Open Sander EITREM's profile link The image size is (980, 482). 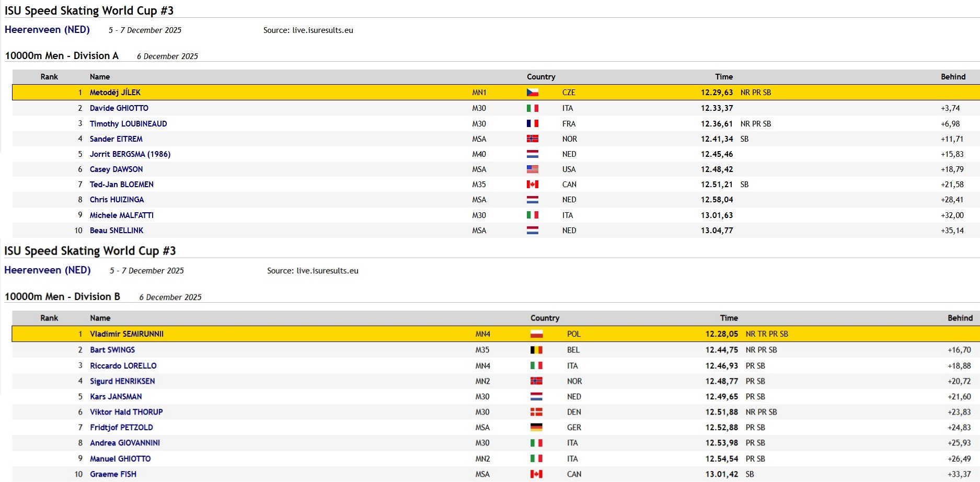[116, 139]
